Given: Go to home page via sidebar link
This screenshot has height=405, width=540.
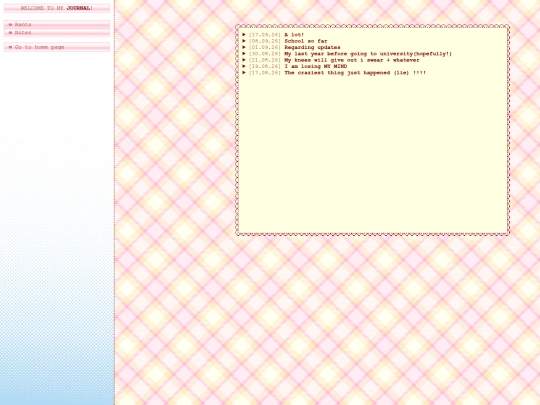Looking at the screenshot, I should [x=40, y=47].
